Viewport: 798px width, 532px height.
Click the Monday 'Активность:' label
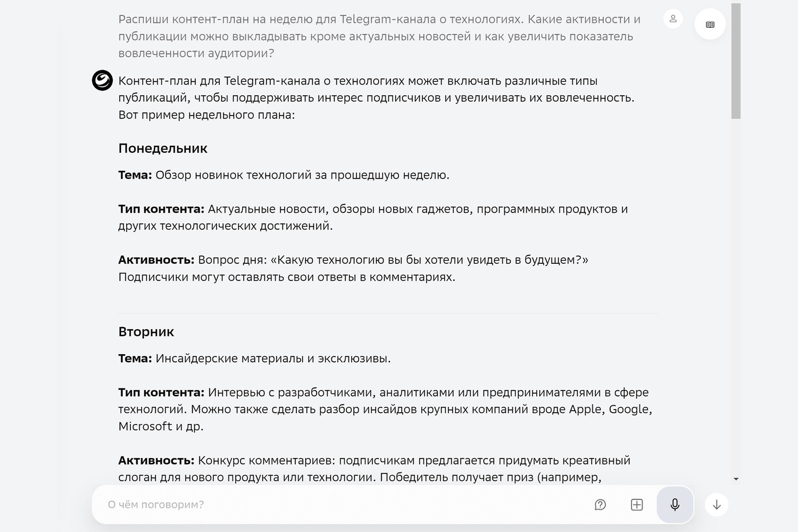tap(156, 260)
